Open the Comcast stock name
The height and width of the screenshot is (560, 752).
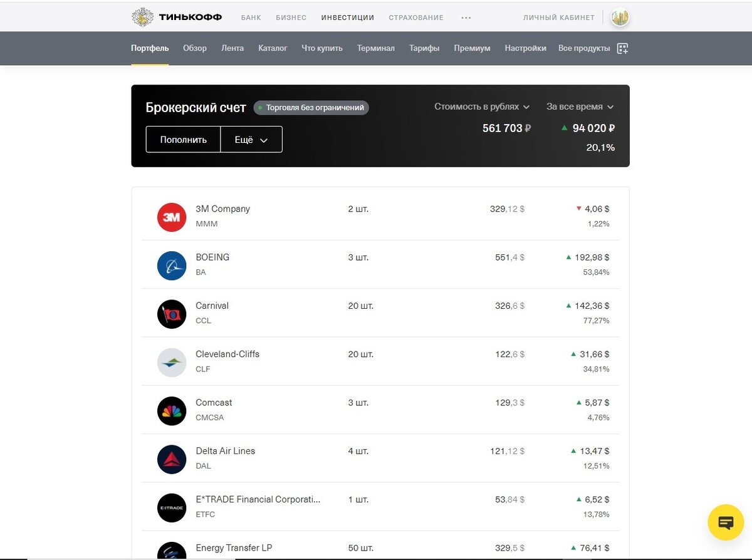pos(214,403)
